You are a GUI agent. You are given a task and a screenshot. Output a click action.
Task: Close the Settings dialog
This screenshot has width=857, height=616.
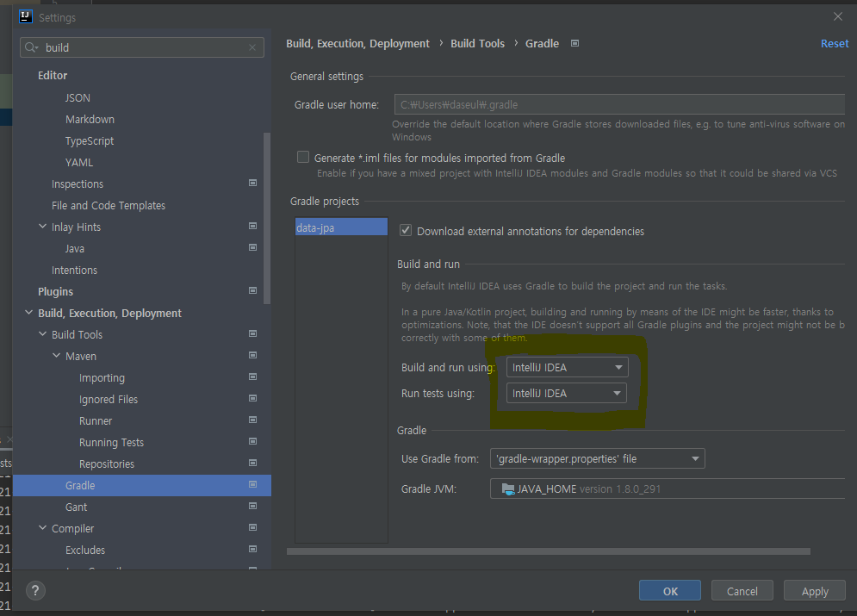837,16
